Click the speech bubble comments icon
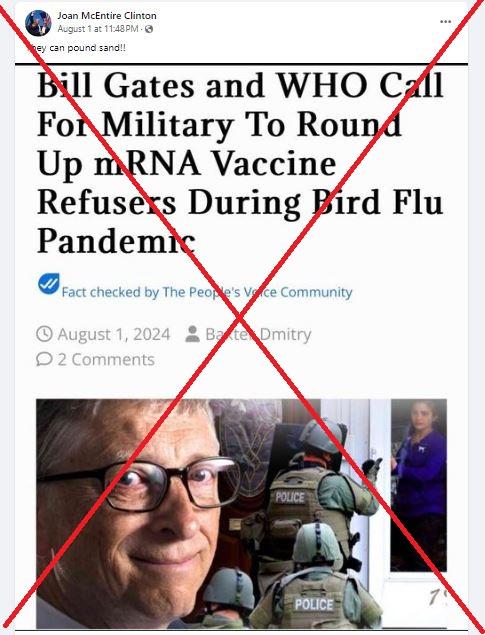485x635 pixels. [44, 359]
